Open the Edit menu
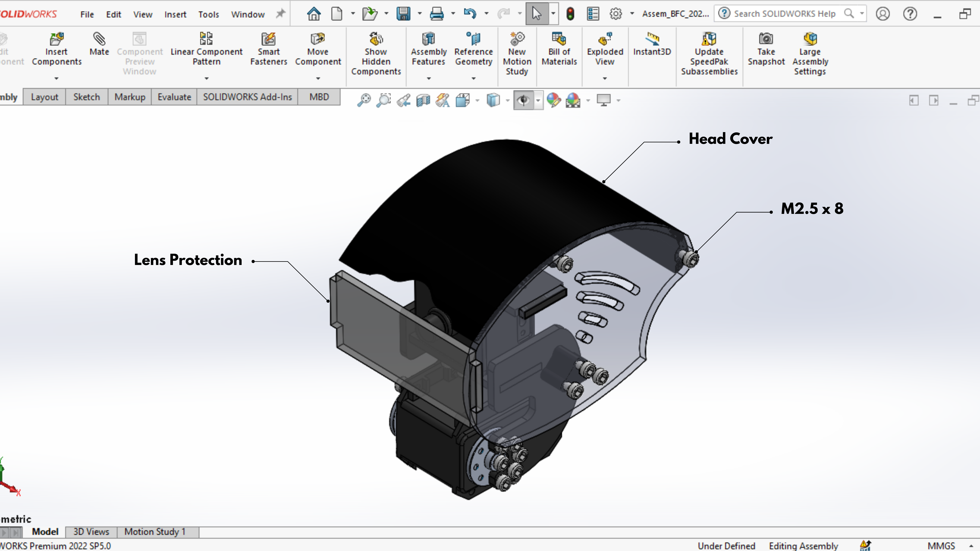The height and width of the screenshot is (551, 980). pos(113,15)
